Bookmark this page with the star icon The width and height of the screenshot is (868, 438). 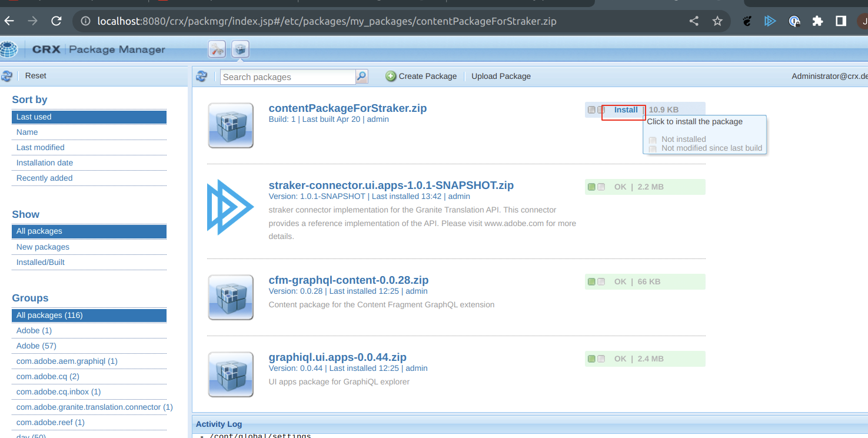click(717, 21)
